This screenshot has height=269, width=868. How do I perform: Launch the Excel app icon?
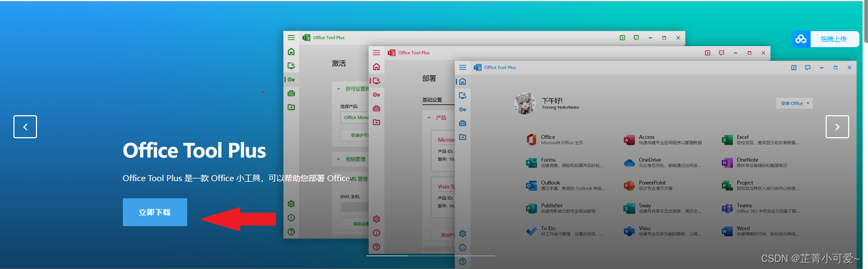point(727,139)
